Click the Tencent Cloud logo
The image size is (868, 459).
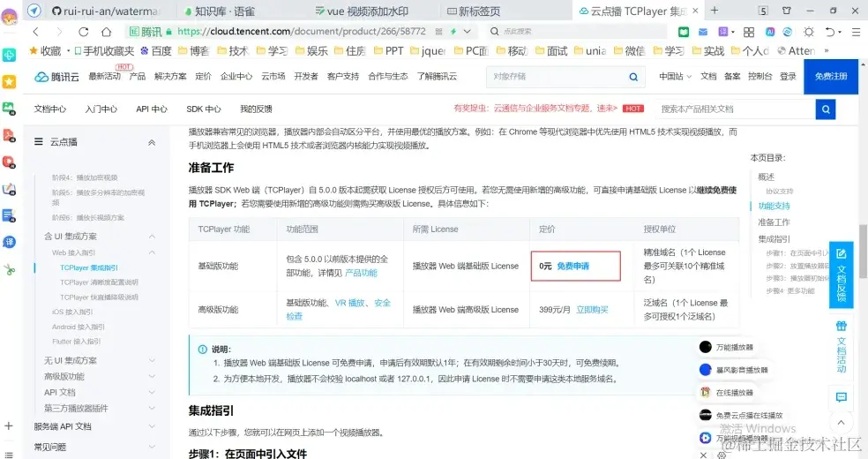tap(56, 77)
